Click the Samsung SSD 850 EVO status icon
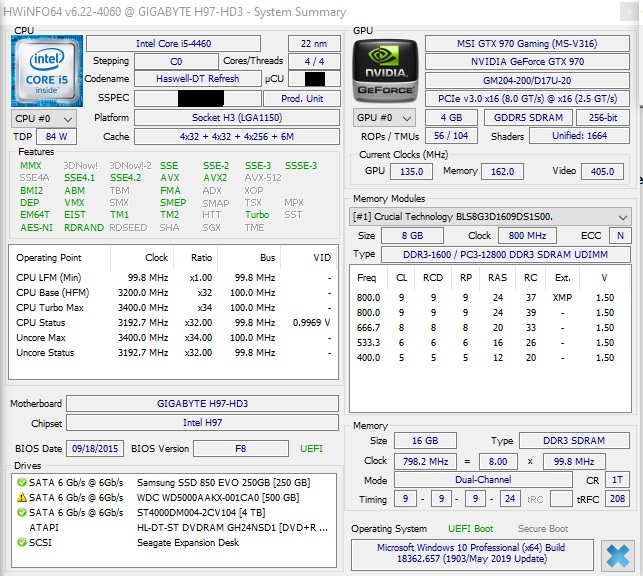This screenshot has width=643, height=576. [x=21, y=483]
